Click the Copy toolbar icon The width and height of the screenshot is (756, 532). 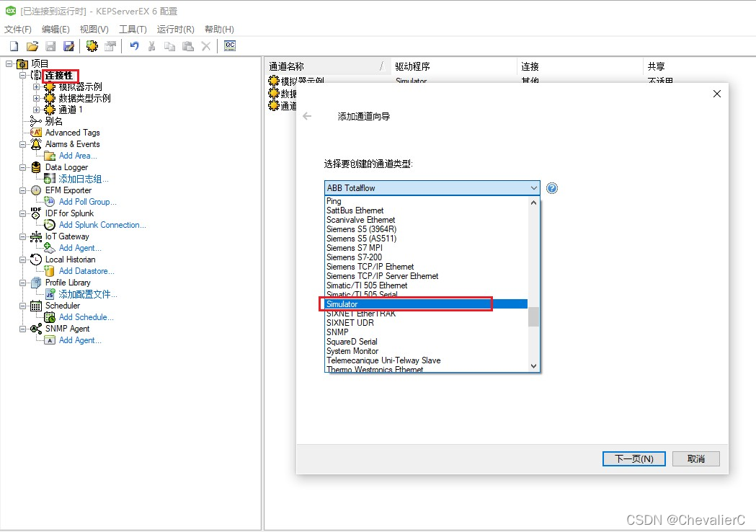tap(169, 46)
